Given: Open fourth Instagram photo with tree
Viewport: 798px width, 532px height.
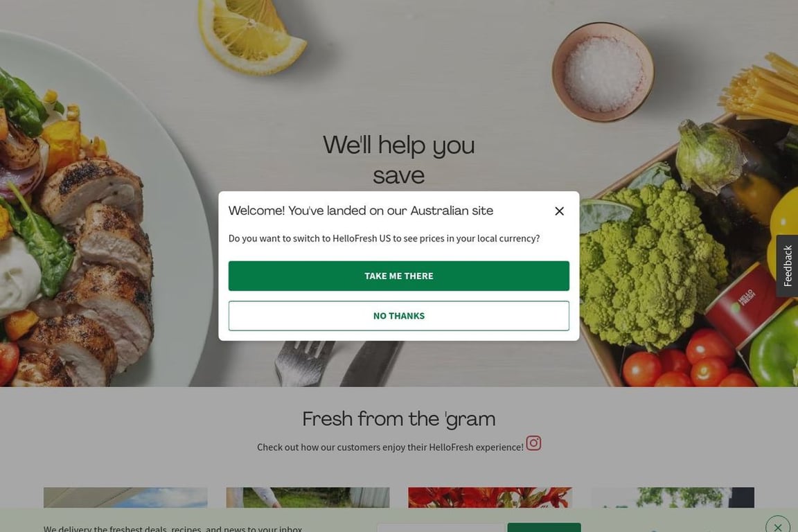Looking at the screenshot, I should tap(673, 497).
